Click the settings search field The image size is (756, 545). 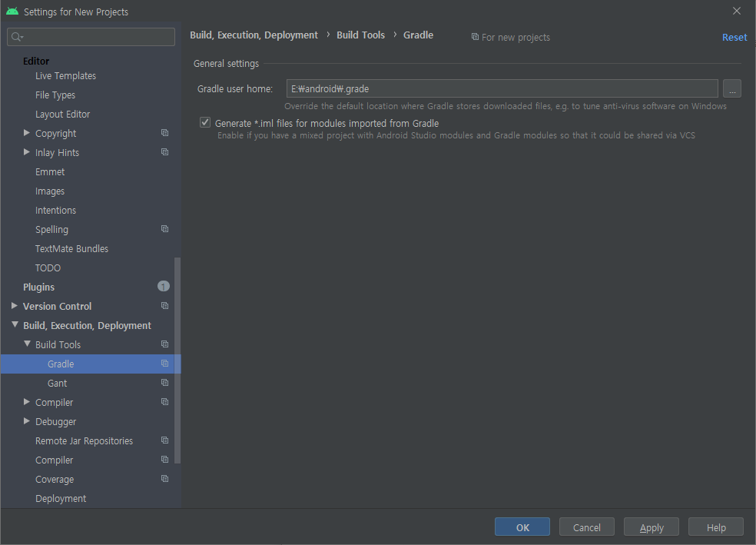coord(91,37)
